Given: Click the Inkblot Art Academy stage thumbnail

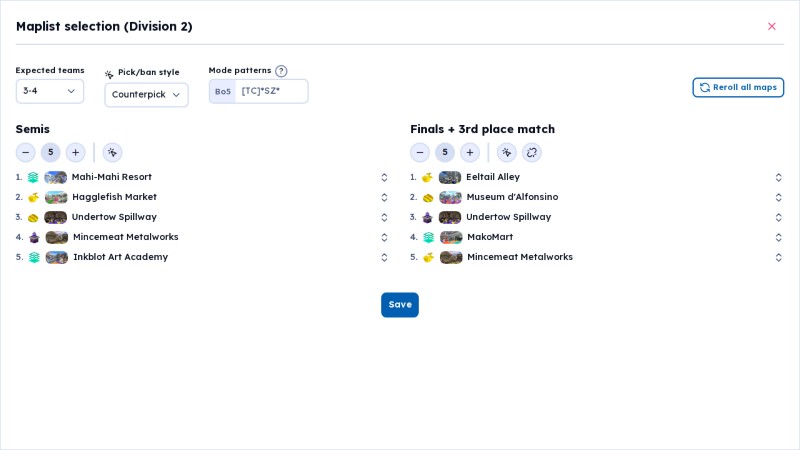Looking at the screenshot, I should 57,257.
